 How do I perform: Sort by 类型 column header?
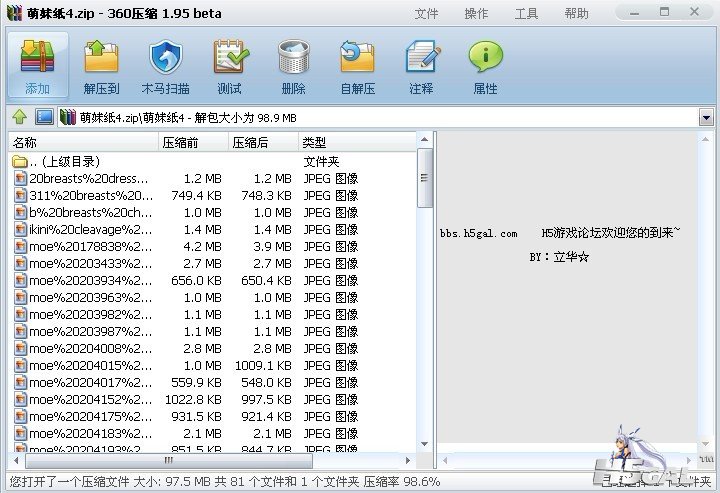pos(357,142)
